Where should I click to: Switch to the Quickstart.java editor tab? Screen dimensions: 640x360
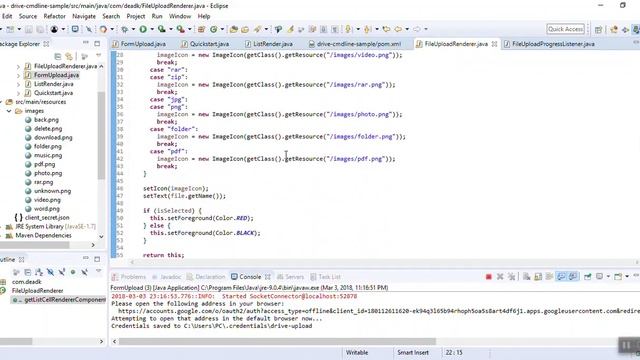209,44
